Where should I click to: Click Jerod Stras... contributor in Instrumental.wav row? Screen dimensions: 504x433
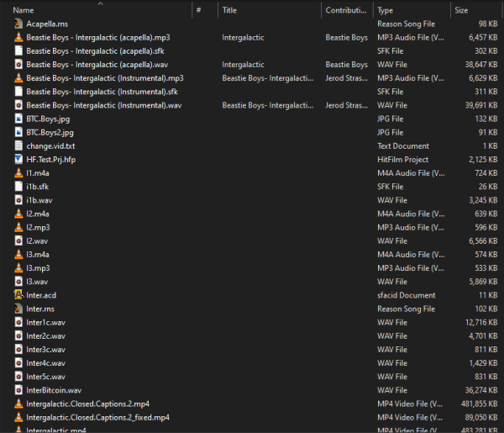pos(346,105)
